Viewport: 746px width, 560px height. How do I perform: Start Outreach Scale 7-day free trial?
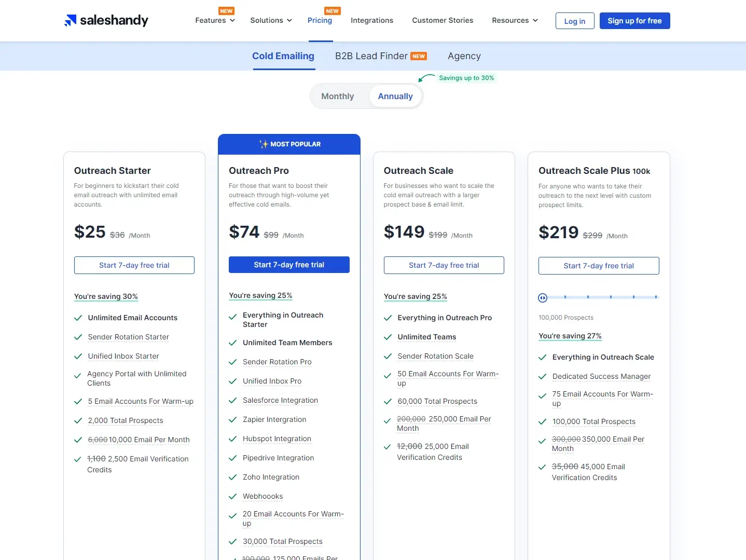[444, 265]
